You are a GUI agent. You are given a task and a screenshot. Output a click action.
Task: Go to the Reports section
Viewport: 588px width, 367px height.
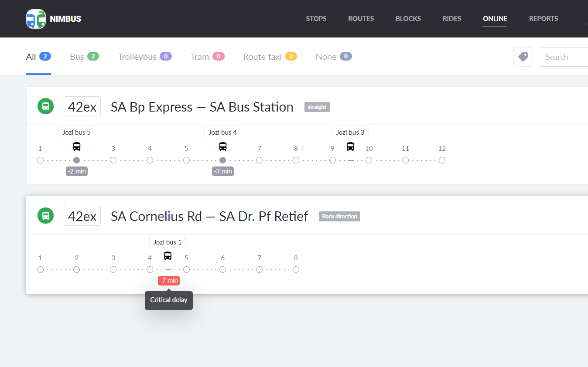(544, 19)
